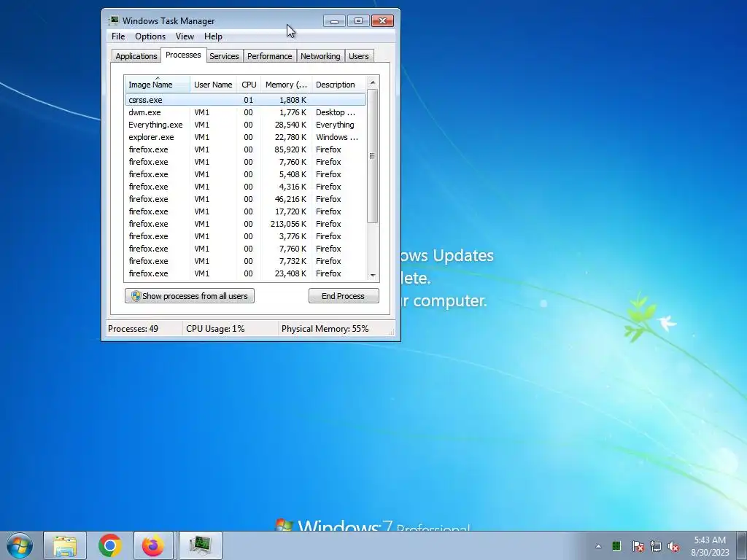The width and height of the screenshot is (747, 560).
Task: Open the clock showing 5:43 AM
Action: 710,546
